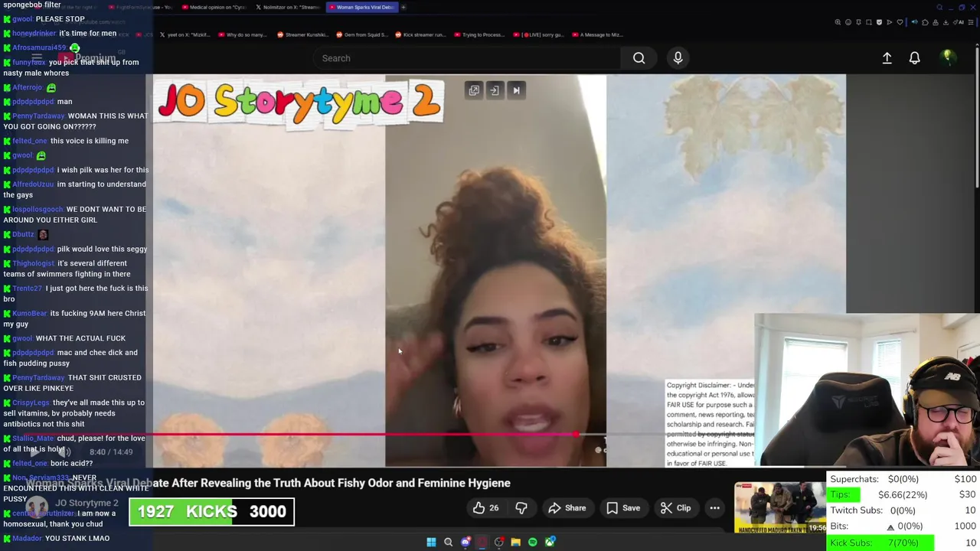Click the 'JO Storytyme 2' channel name

click(x=87, y=503)
